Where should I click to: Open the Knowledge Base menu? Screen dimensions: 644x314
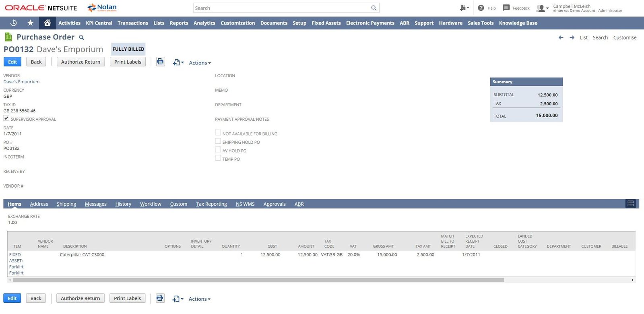(x=518, y=23)
